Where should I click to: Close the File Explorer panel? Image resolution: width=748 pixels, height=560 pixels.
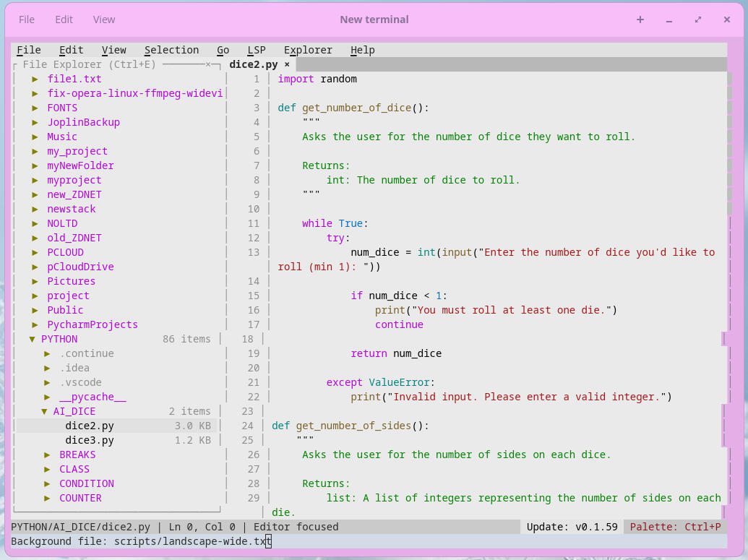pos(208,64)
